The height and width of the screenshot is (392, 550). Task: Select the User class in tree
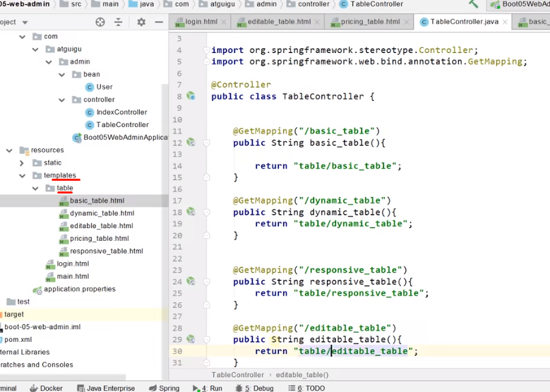104,87
